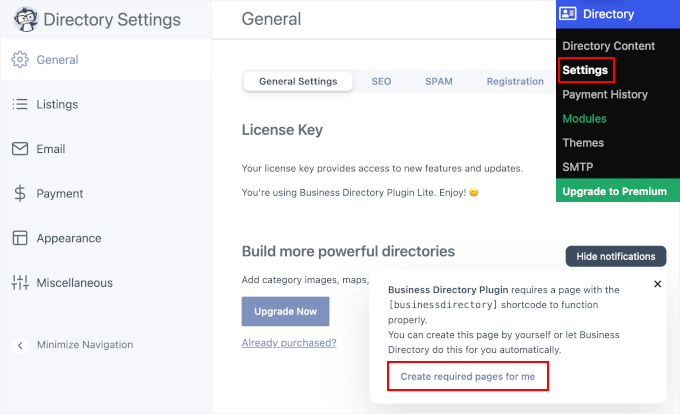
Task: Switch to the SEO tab
Action: [x=381, y=81]
